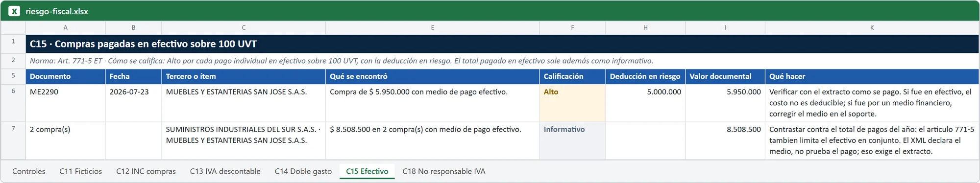This screenshot has width=980, height=183.
Task: Select the cell with document 'ME2290'
Action: [x=66, y=103]
